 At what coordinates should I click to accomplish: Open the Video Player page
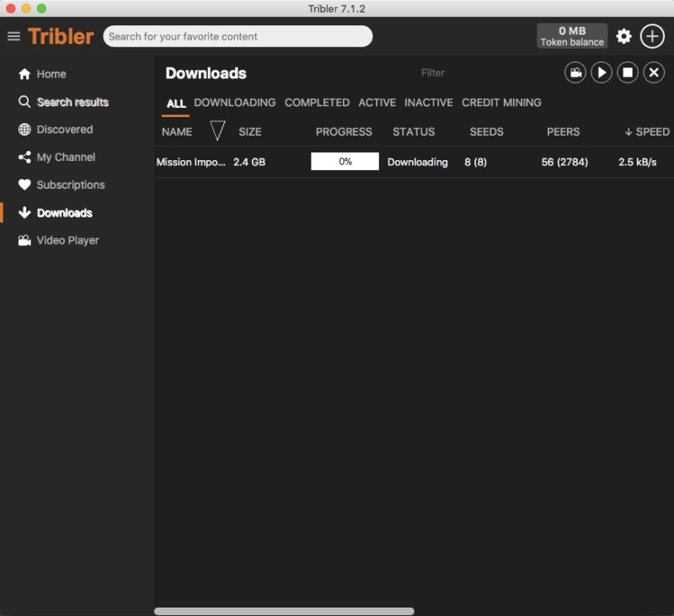pos(68,240)
